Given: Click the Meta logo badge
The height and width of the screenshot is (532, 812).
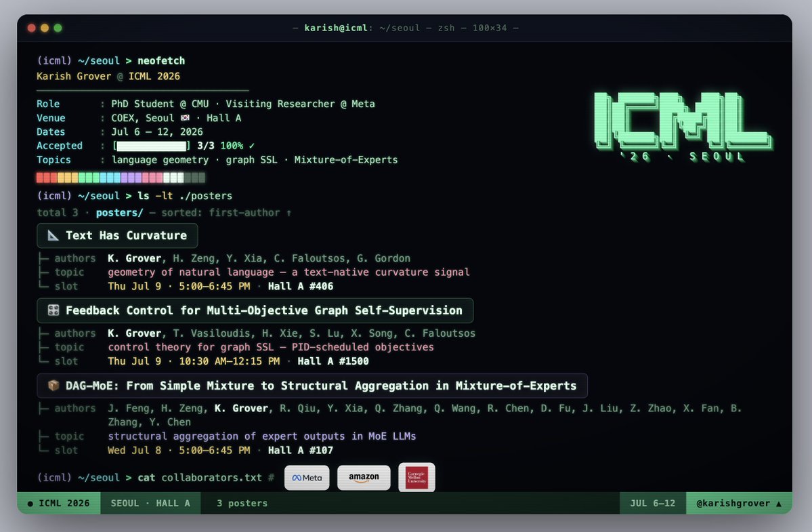Looking at the screenshot, I should tap(307, 478).
